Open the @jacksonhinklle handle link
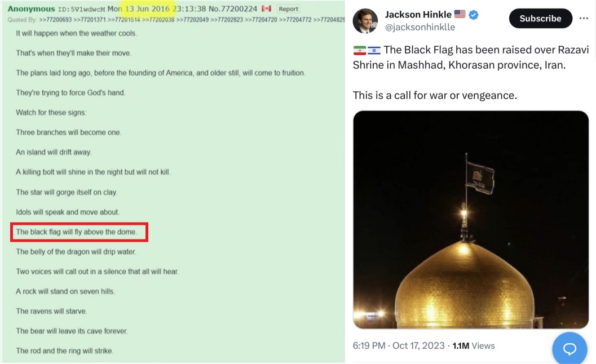Image resolution: width=596 pixels, height=364 pixels. [x=420, y=27]
